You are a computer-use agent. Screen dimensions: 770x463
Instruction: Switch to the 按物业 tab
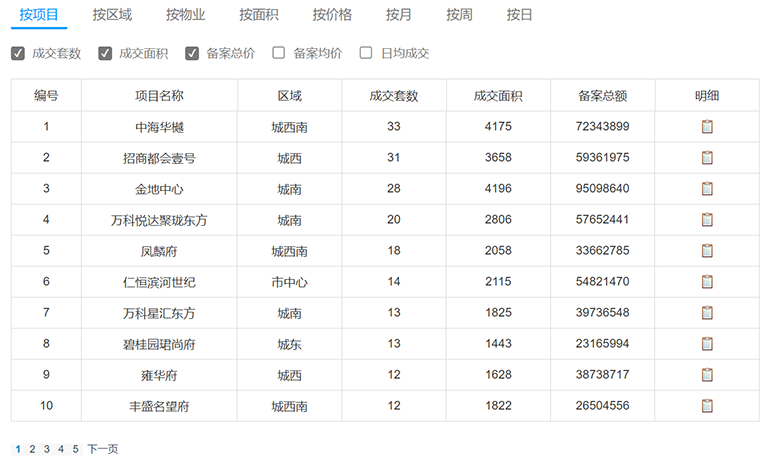(186, 15)
